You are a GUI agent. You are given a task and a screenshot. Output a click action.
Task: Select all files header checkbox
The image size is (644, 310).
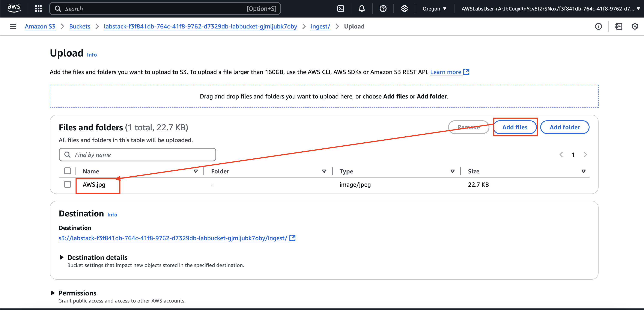pos(68,171)
